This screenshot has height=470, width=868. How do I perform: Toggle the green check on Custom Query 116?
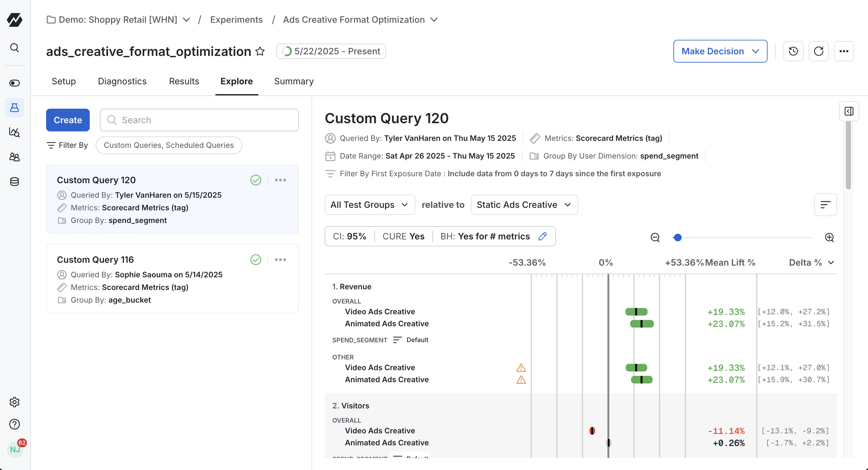(x=256, y=259)
